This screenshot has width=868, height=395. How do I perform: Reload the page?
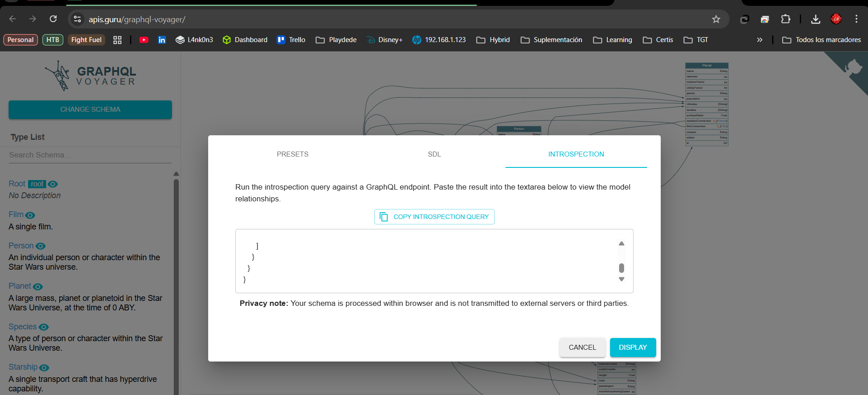tap(53, 19)
